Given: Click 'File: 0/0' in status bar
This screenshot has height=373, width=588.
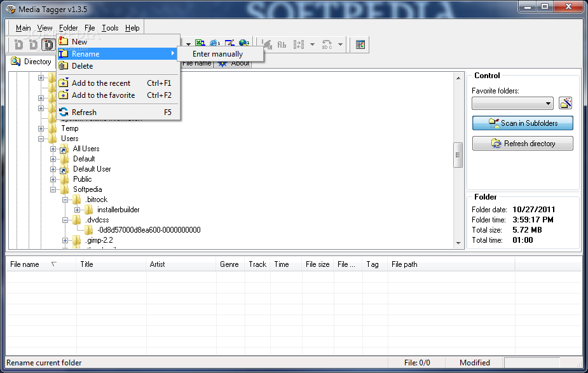Looking at the screenshot, I should [x=417, y=362].
